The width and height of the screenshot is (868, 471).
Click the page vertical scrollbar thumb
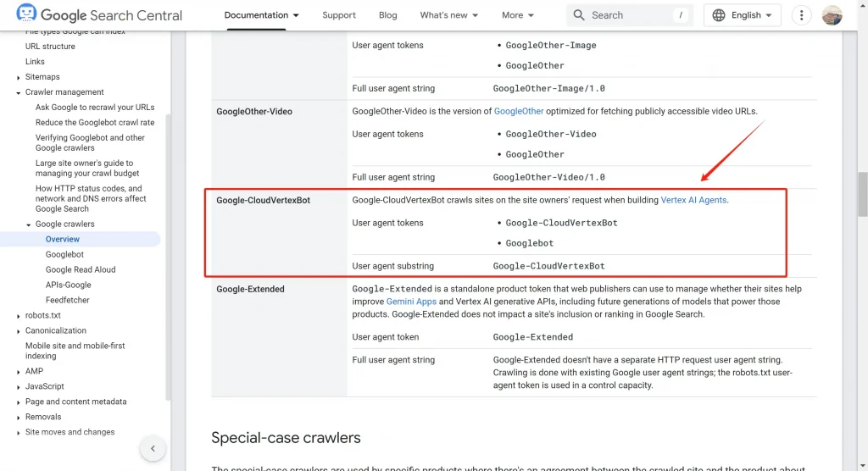pyautogui.click(x=863, y=194)
